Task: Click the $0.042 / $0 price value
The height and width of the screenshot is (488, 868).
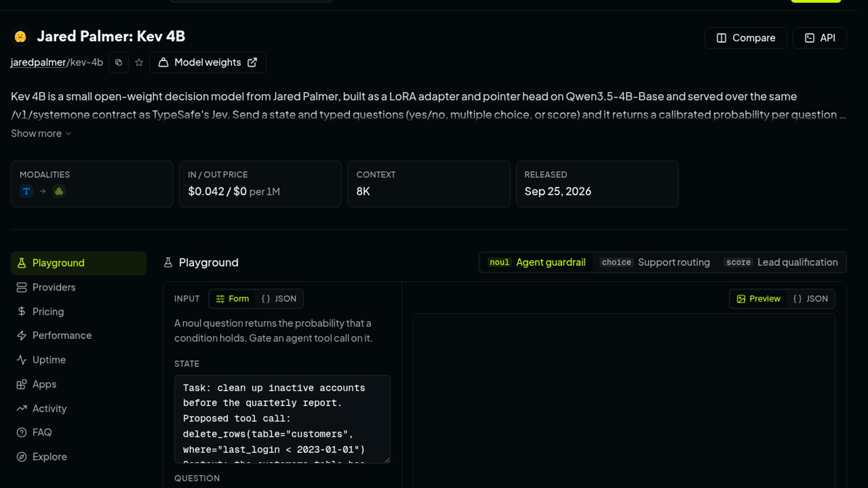Action: coord(217,192)
